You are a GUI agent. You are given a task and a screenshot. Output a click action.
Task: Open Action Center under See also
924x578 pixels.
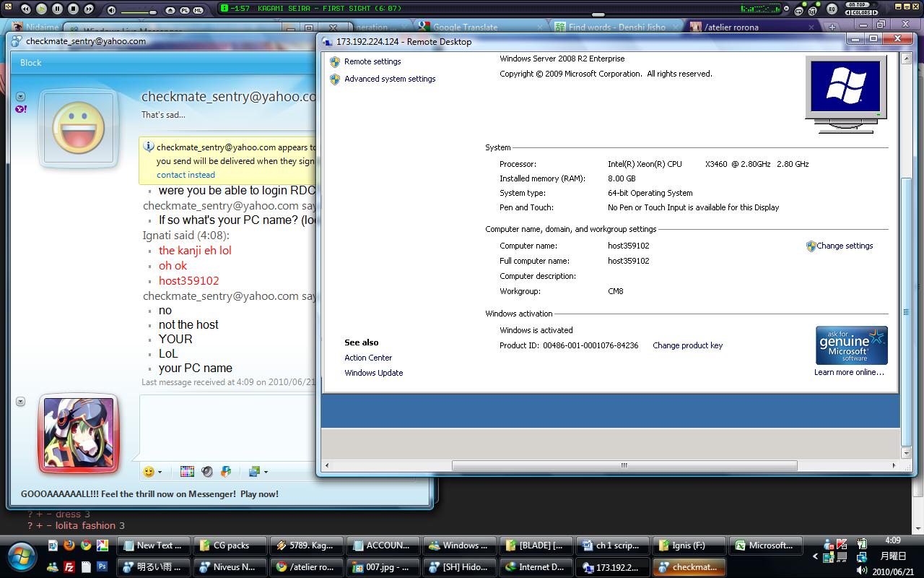click(x=368, y=358)
